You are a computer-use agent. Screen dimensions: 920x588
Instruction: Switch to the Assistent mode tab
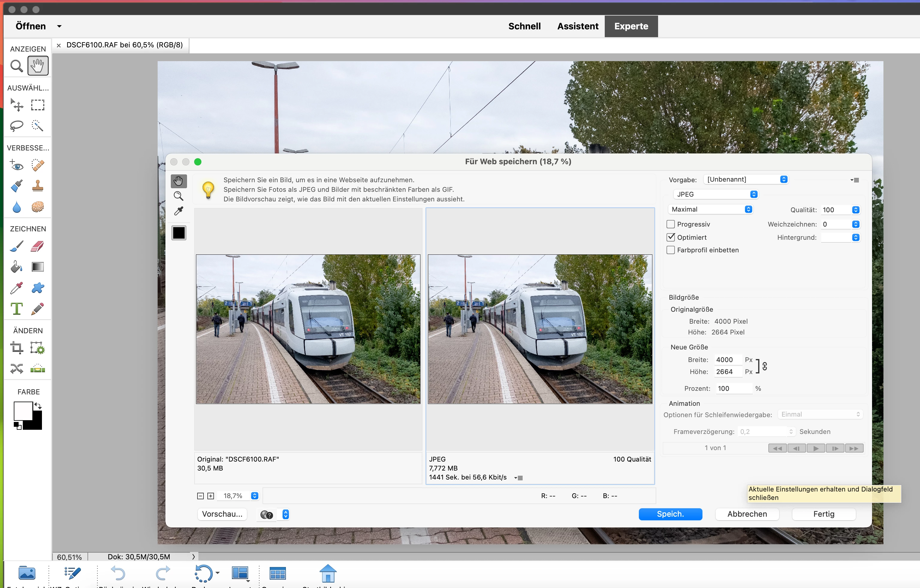point(577,26)
